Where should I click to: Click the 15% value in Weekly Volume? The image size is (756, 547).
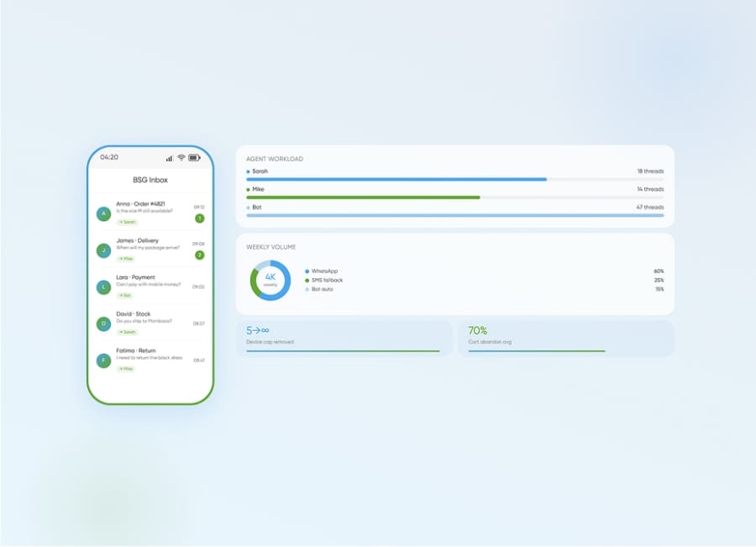659,289
